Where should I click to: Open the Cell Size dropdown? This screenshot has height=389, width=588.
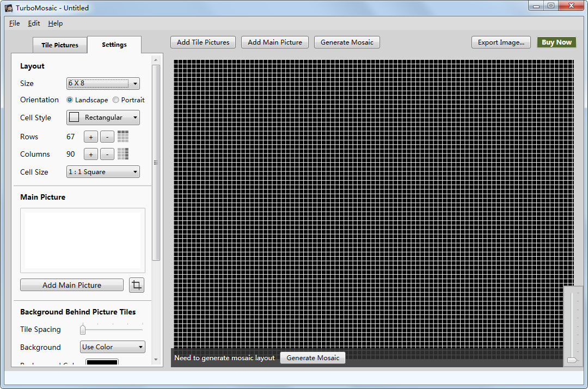pos(103,172)
